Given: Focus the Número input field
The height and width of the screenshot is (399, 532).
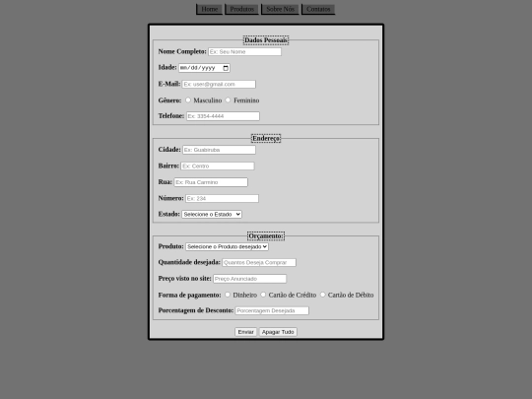Looking at the screenshot, I should pos(222,198).
